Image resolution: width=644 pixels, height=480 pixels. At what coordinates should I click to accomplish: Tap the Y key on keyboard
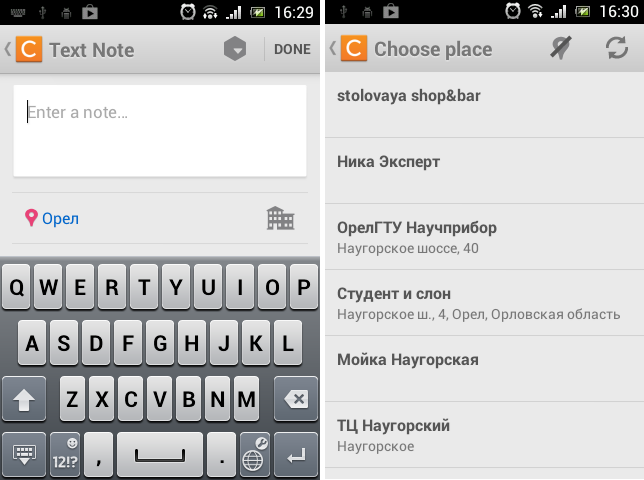(x=176, y=287)
